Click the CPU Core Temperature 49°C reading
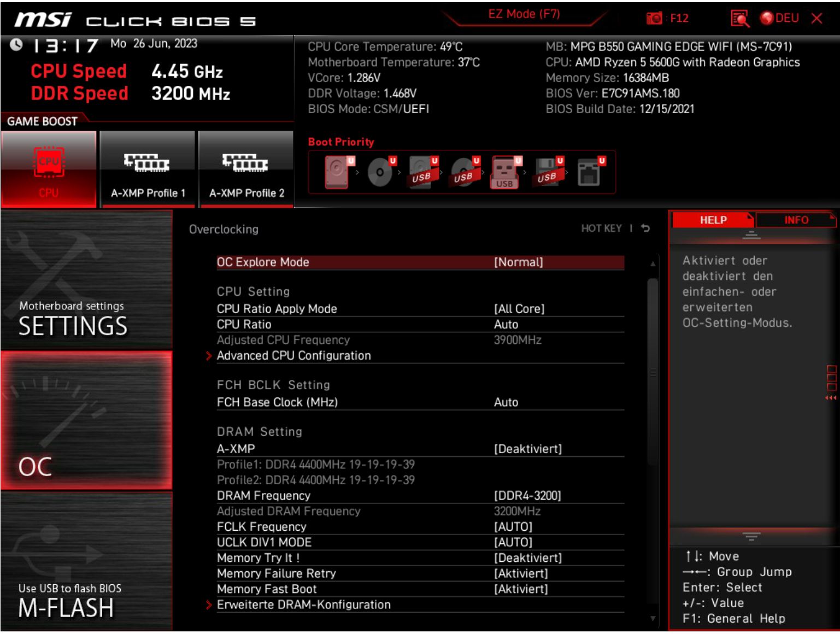Viewport: 840px width, 634px height. tap(385, 47)
